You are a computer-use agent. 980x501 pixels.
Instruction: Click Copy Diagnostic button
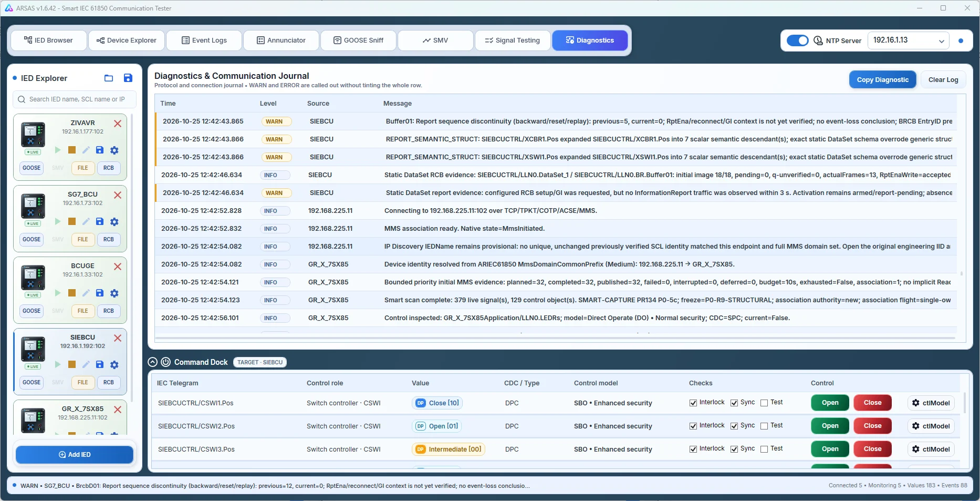tap(883, 80)
